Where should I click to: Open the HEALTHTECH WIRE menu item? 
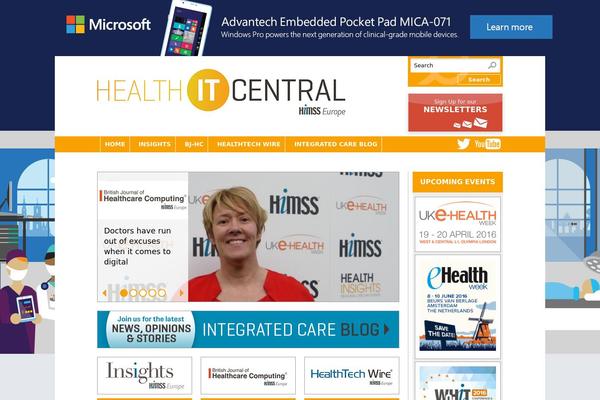click(x=248, y=144)
